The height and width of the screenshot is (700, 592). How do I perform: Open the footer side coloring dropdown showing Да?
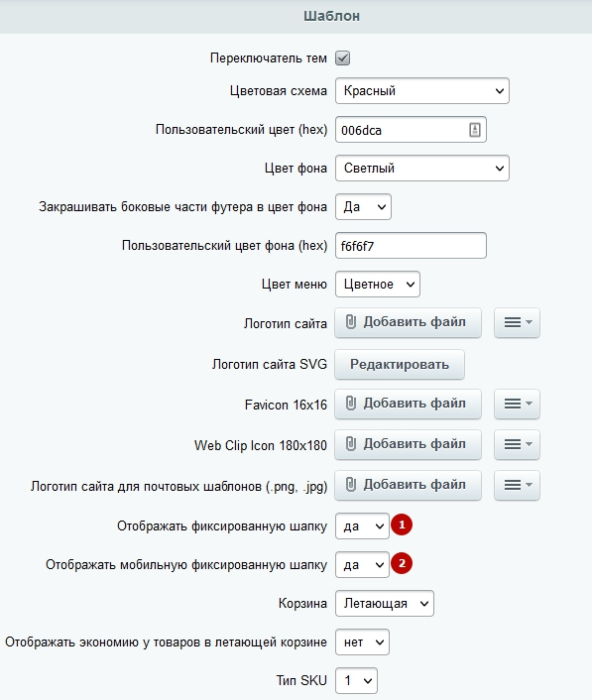tap(363, 206)
